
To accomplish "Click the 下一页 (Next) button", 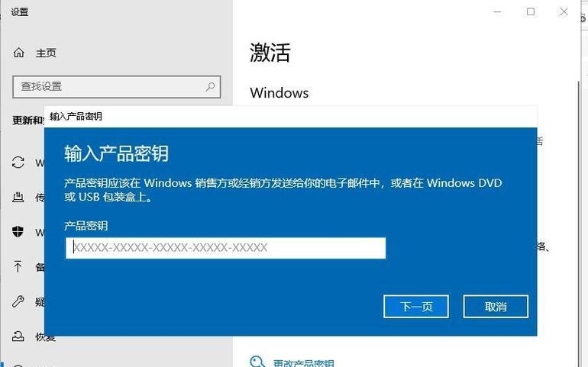I will tap(416, 306).
